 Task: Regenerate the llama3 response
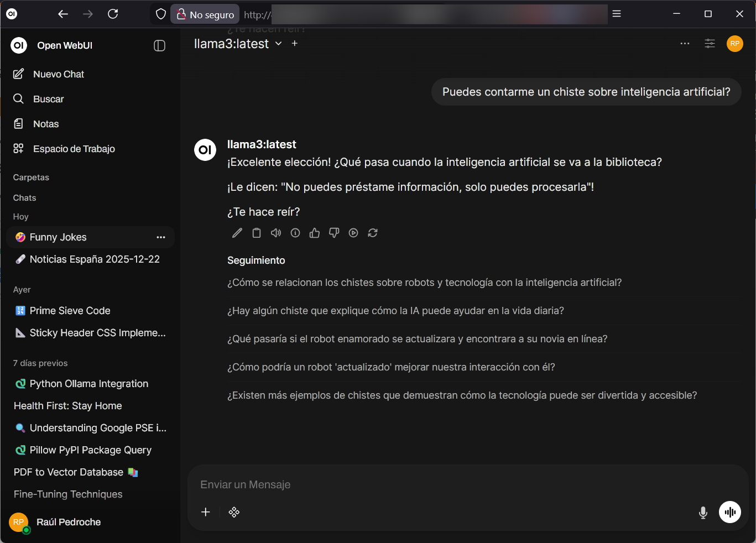pyautogui.click(x=373, y=233)
